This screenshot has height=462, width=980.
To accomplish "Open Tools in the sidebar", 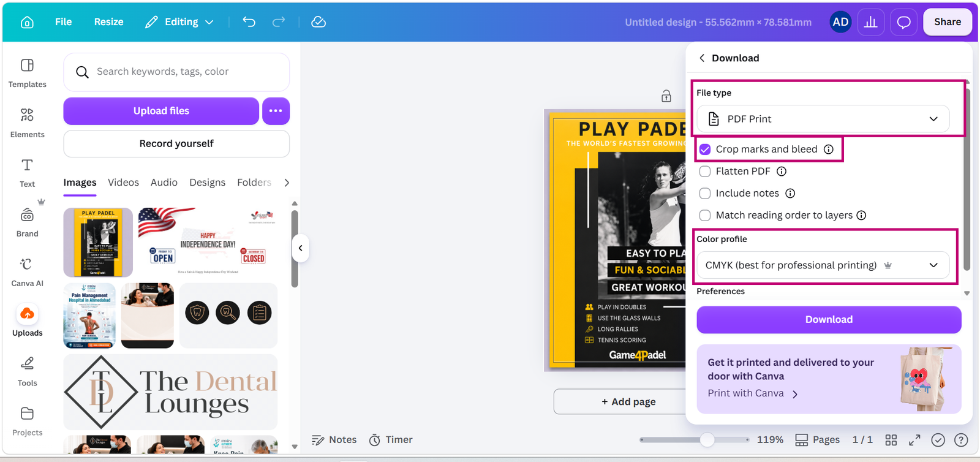I will click(x=27, y=372).
